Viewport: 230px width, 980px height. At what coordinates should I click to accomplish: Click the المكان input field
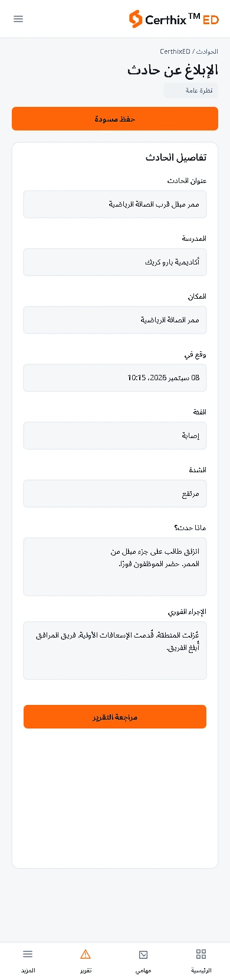pyautogui.click(x=115, y=320)
